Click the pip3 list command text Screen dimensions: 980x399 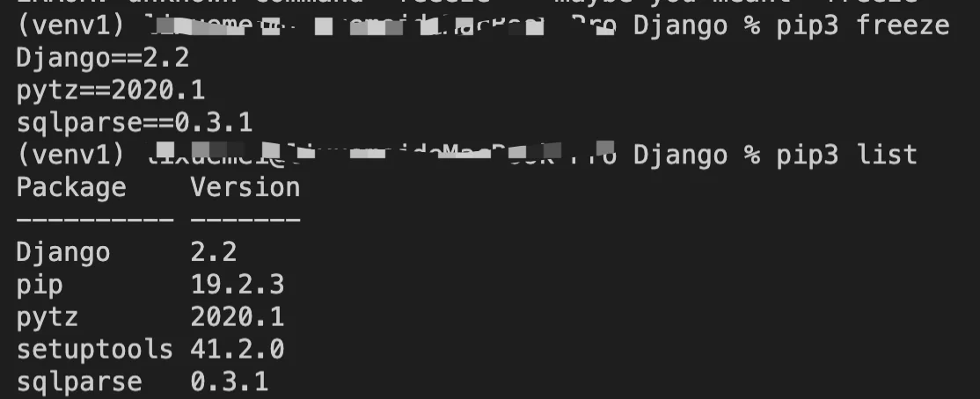(847, 156)
